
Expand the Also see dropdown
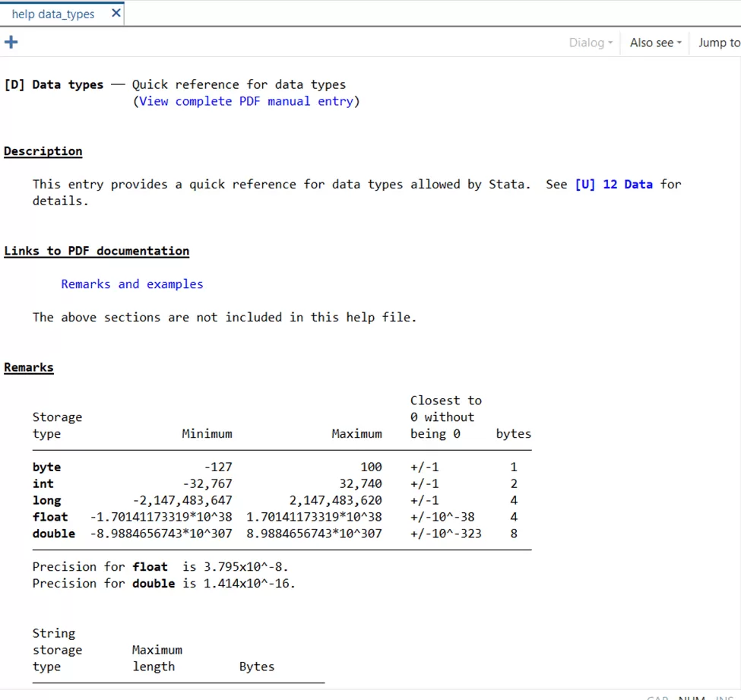[x=655, y=43]
